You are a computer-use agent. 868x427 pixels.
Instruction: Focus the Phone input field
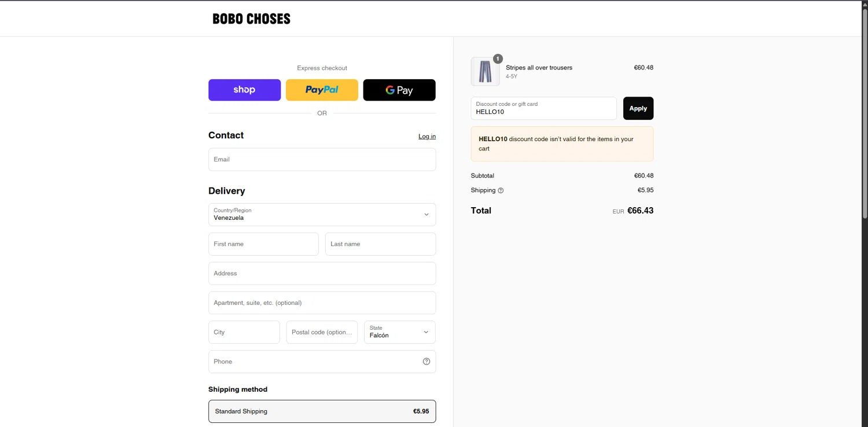(x=322, y=362)
